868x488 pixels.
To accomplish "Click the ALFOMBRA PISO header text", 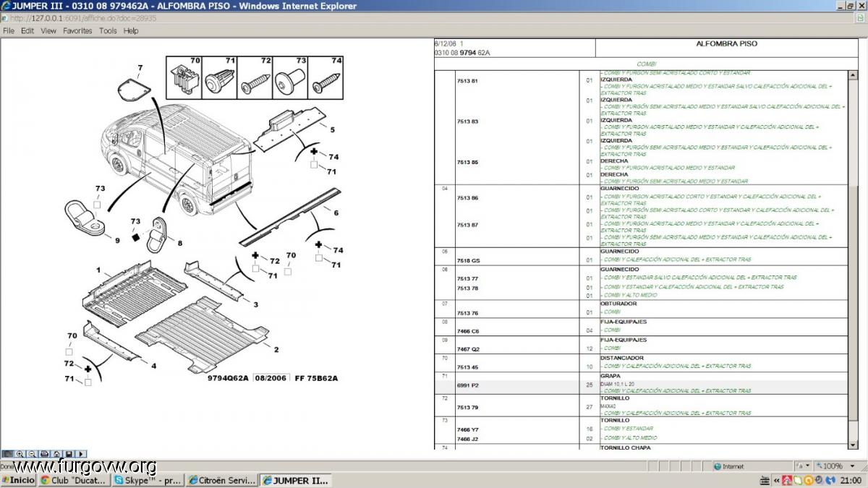I will (727, 43).
